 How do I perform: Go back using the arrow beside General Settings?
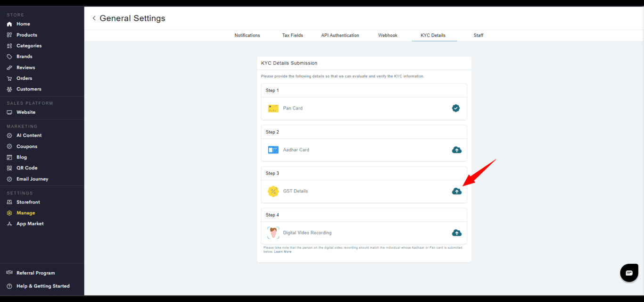(x=94, y=18)
